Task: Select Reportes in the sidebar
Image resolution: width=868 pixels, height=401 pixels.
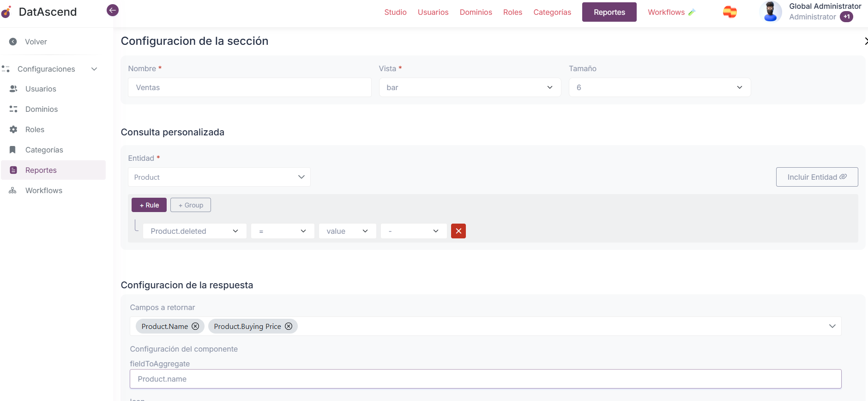Action: (54, 170)
